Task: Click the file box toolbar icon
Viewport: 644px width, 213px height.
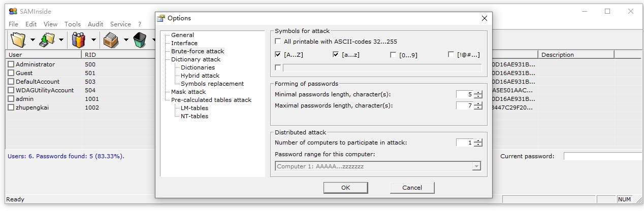Action: [x=111, y=40]
